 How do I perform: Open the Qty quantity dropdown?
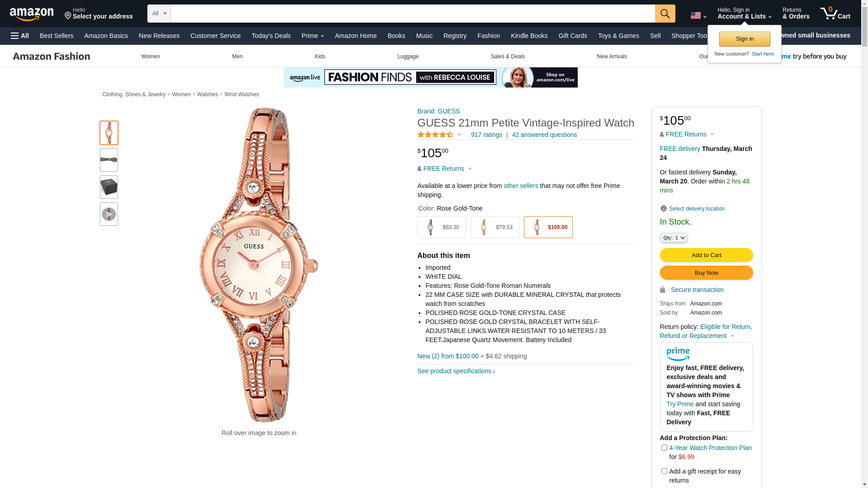pos(674,238)
